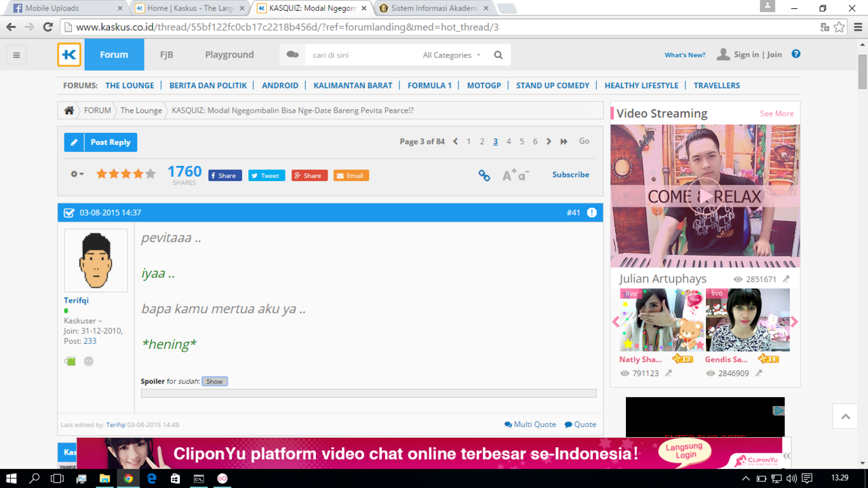Screen dimensions: 868x488
Task: Go to next page arrow
Action: pos(549,142)
